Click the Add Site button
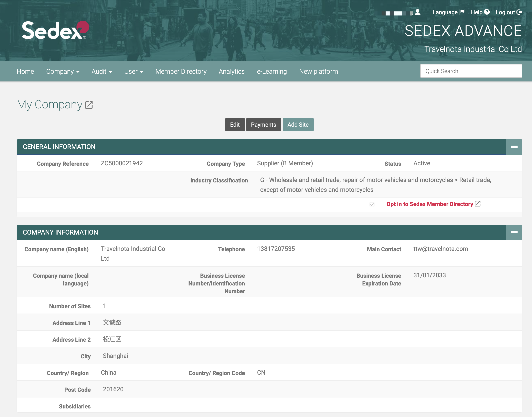 298,125
